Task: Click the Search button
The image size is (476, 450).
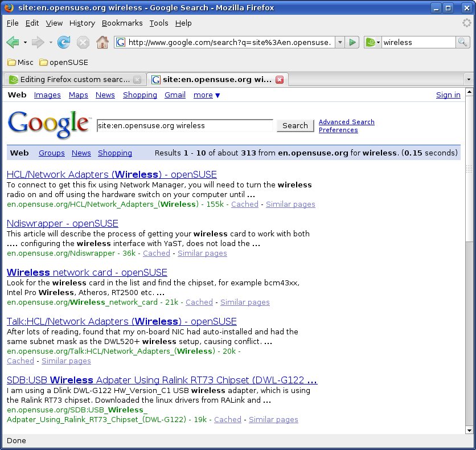Action: [x=295, y=125]
